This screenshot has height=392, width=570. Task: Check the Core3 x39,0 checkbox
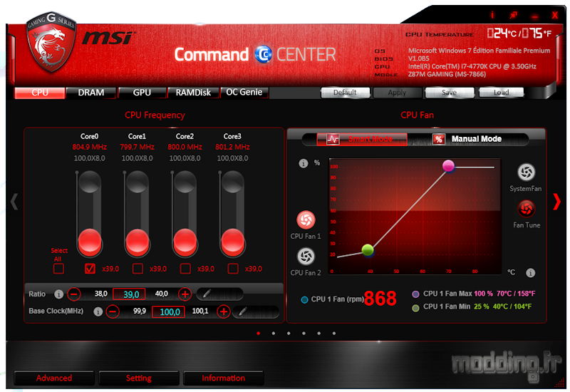coord(233,269)
